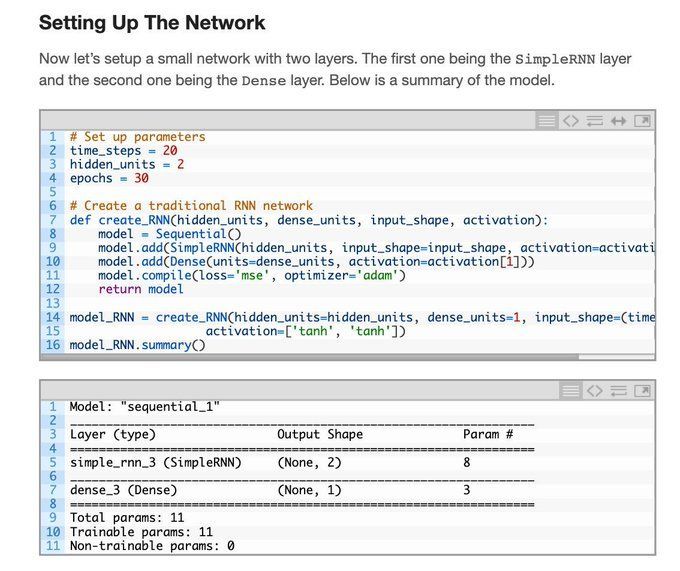Click line number 13 in the create_RNN code block
This screenshot has width=680, height=571.
[x=52, y=303]
